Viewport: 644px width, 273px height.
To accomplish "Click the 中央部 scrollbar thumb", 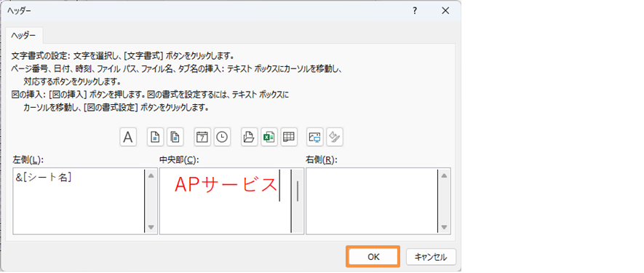I will (x=298, y=191).
